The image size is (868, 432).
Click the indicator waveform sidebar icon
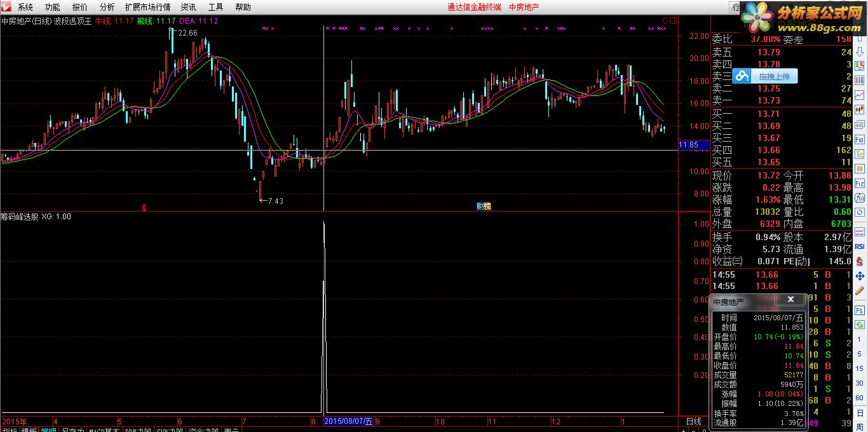(x=859, y=231)
